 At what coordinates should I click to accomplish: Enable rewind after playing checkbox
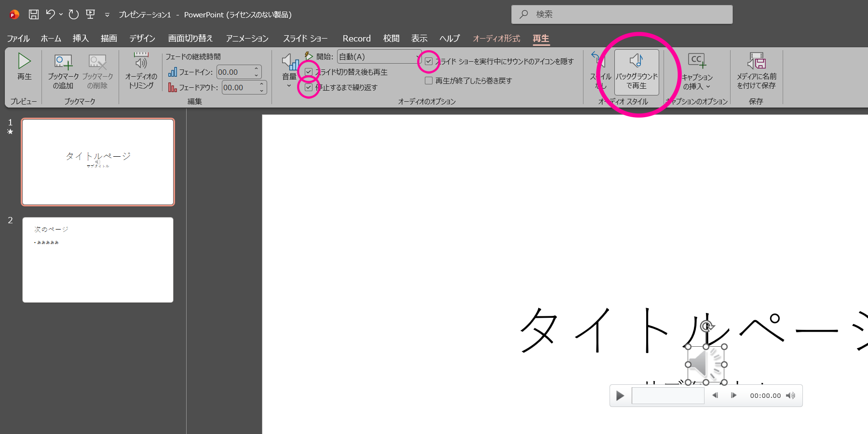pos(428,81)
